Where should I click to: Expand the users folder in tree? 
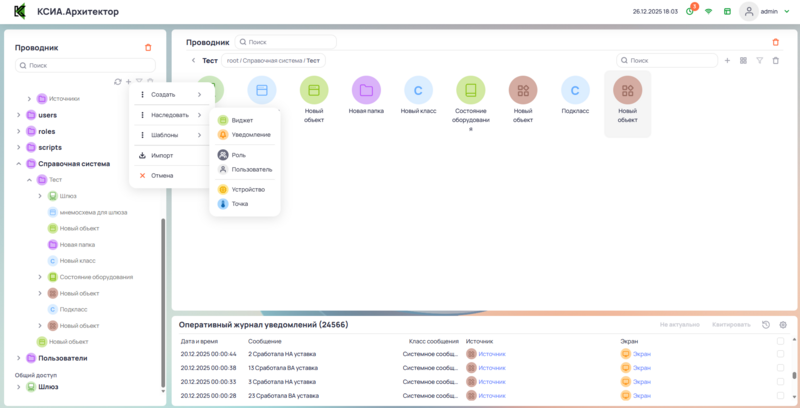pyautogui.click(x=18, y=115)
